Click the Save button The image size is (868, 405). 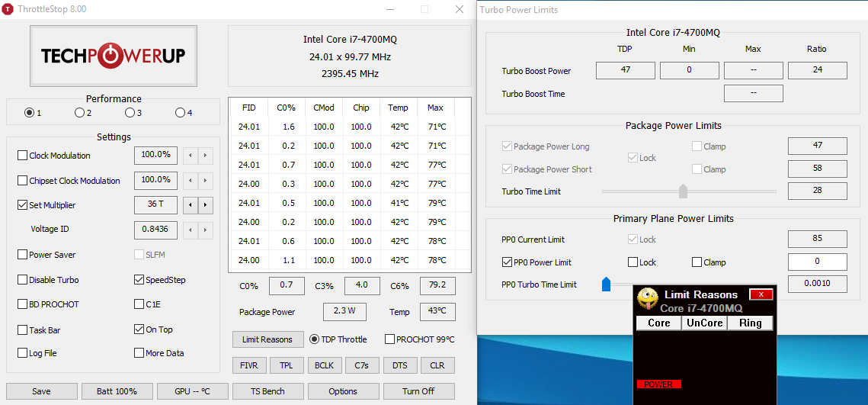pos(41,391)
